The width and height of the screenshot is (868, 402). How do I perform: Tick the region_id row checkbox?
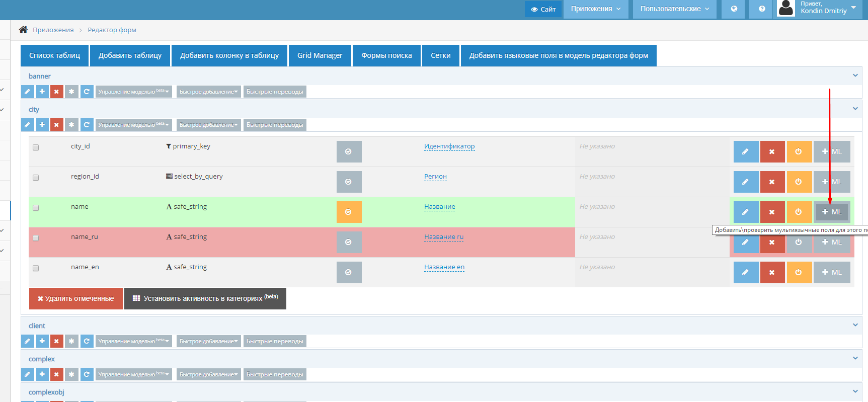click(36, 178)
